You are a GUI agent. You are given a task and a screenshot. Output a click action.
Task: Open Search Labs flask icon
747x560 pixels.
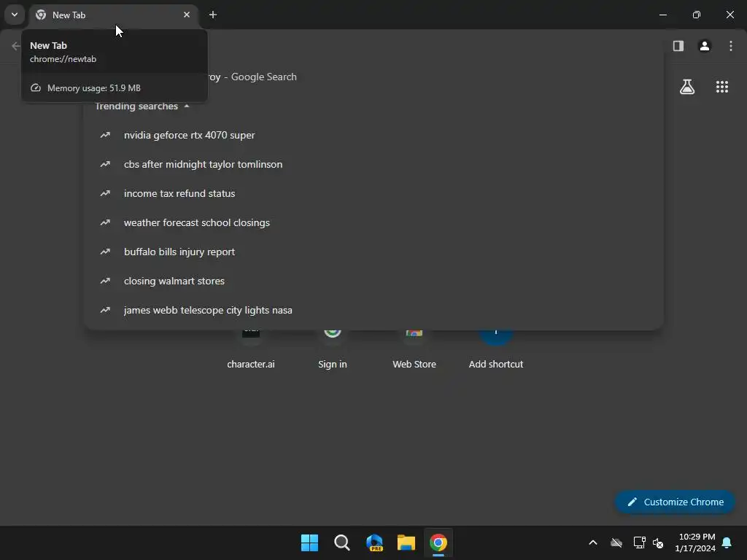[687, 87]
